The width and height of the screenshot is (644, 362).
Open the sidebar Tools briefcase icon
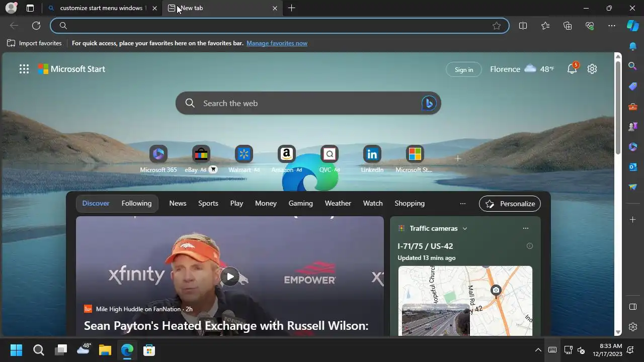[x=633, y=106]
